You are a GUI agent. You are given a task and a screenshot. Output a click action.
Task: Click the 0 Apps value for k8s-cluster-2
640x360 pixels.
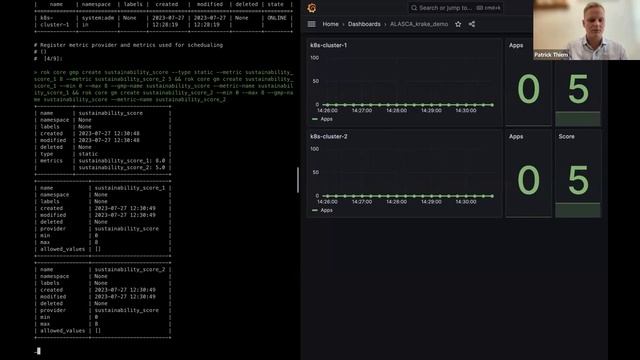tap(528, 180)
